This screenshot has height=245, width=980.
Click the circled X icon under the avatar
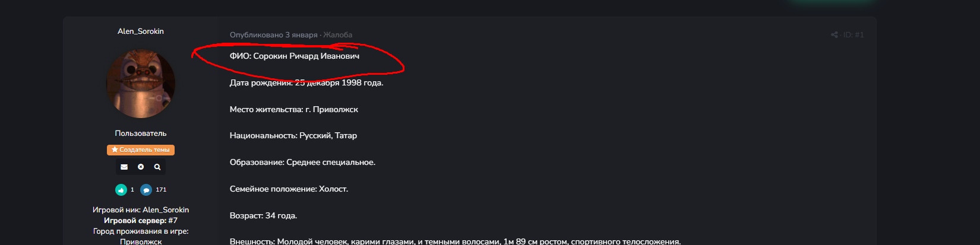point(141,167)
